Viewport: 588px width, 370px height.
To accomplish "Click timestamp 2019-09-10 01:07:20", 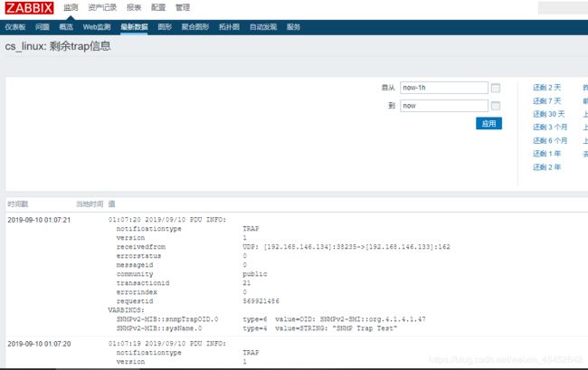I will click(x=39, y=344).
